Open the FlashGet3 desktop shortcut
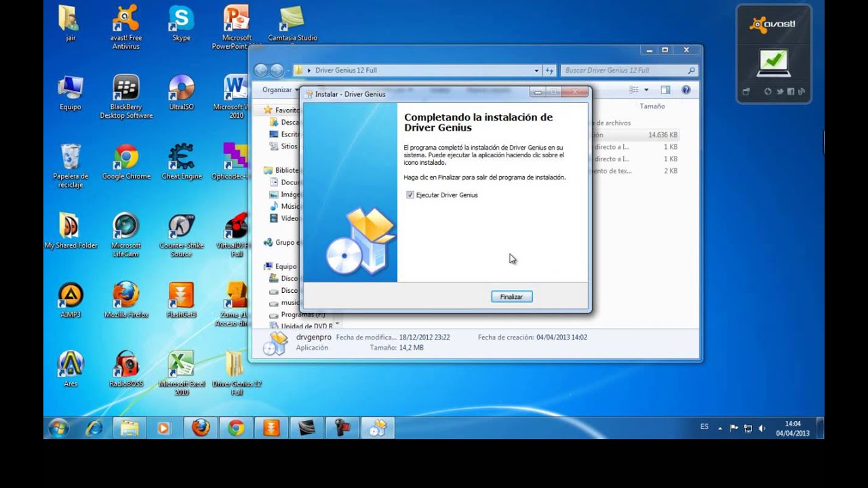The width and height of the screenshot is (868, 488). (x=181, y=300)
